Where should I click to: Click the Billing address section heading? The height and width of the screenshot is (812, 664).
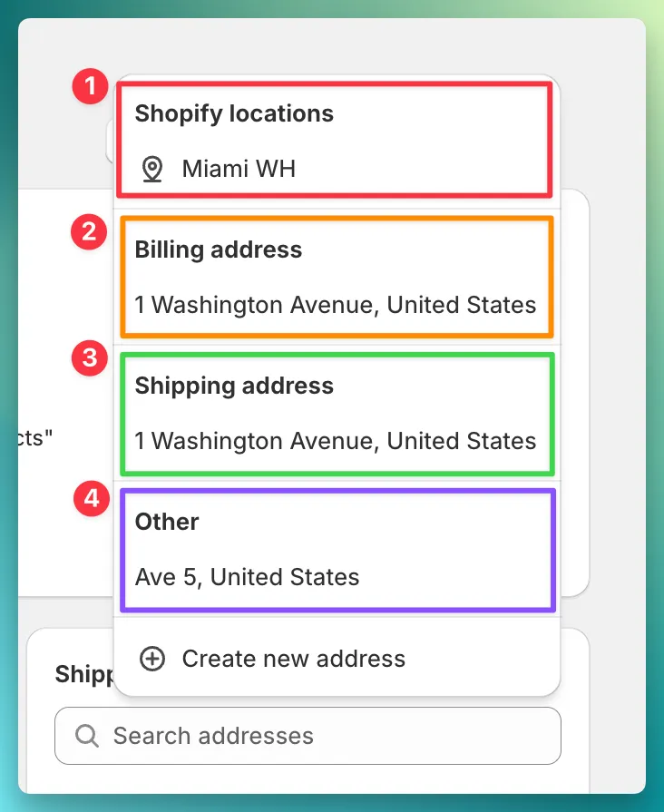pyautogui.click(x=218, y=249)
